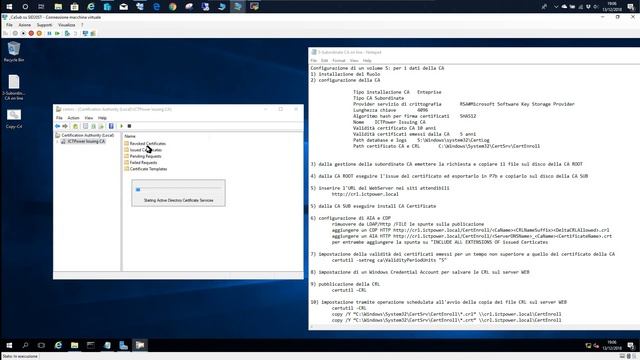This screenshot has width=640, height=360.
Task: Select ICTPower Issuing CA in the tree
Action: (x=86, y=141)
